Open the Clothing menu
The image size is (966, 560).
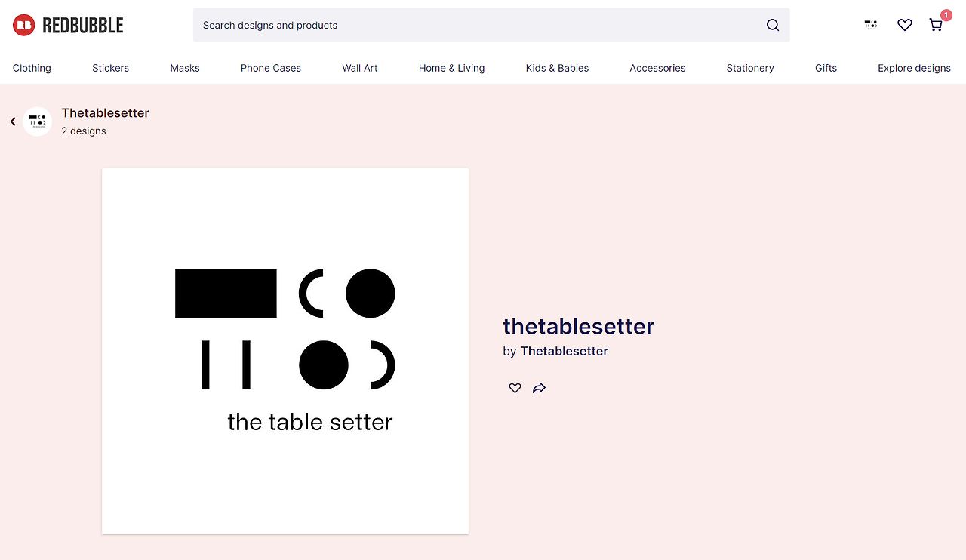(32, 68)
